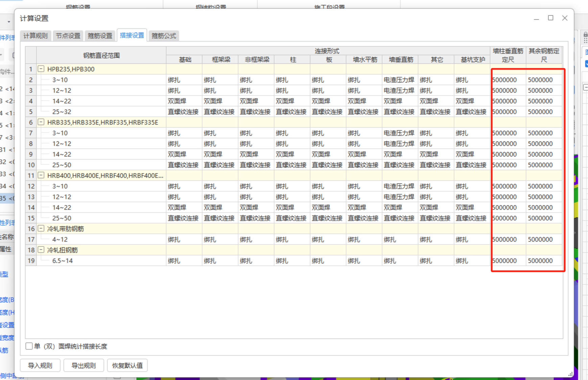Viewport: 588px width, 380px height.
Task: Collapse the HRB400,HRB400E group row
Action: (x=41, y=175)
